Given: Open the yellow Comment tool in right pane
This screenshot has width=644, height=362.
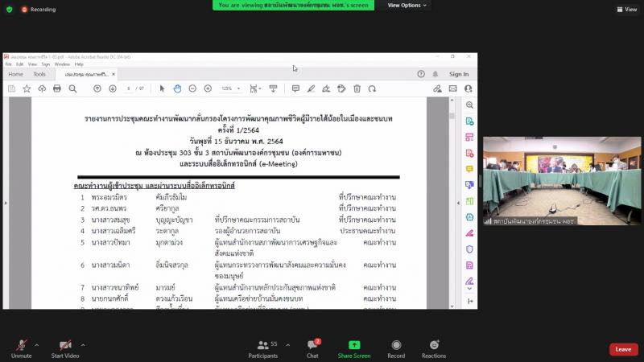Looking at the screenshot, I should pyautogui.click(x=469, y=169).
